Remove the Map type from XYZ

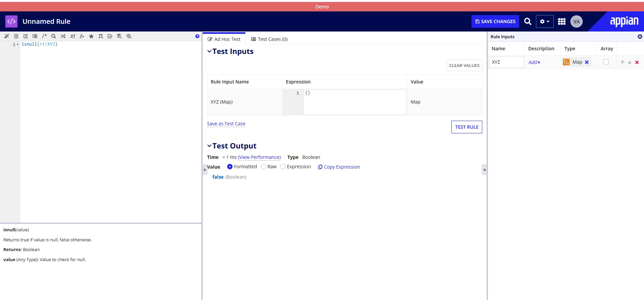(x=587, y=62)
